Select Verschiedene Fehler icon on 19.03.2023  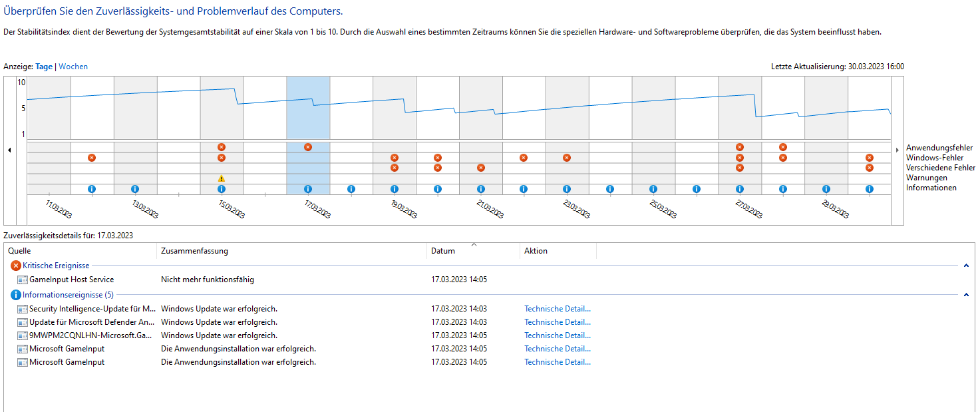click(395, 168)
